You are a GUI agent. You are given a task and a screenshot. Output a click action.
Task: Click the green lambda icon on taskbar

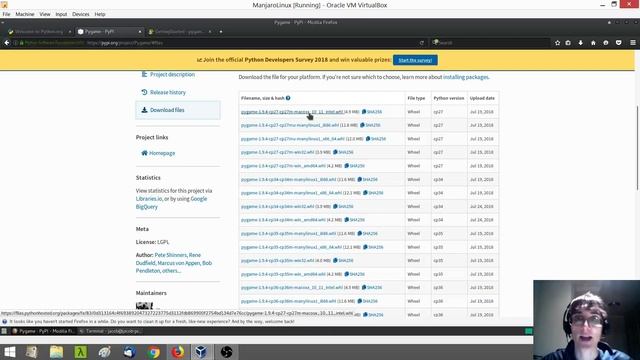pyautogui.click(x=80, y=352)
